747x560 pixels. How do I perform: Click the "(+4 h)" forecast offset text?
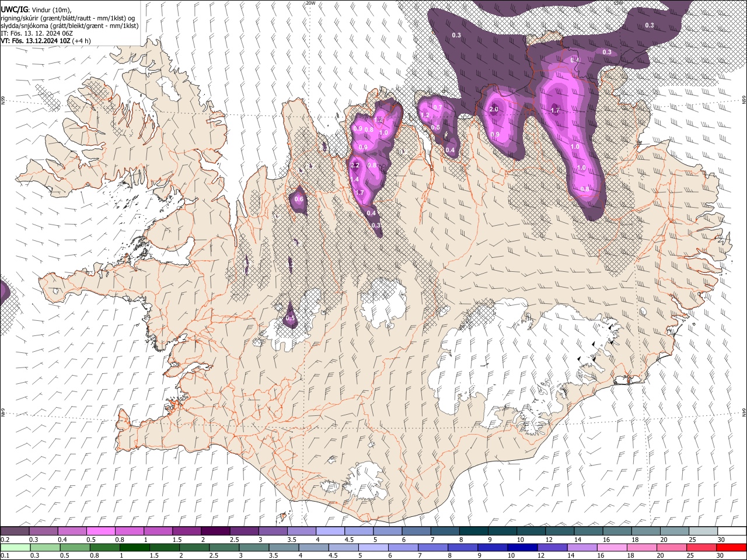point(81,41)
